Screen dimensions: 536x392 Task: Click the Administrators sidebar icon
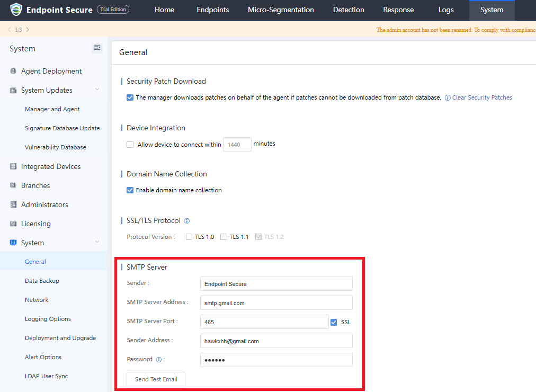13,204
